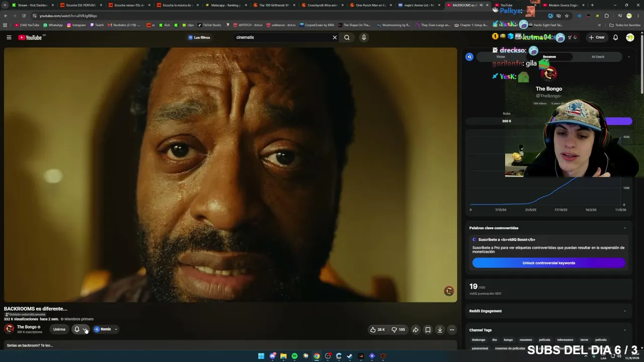Share the video using the arrow icon
This screenshot has height=362, width=644.
(416, 330)
